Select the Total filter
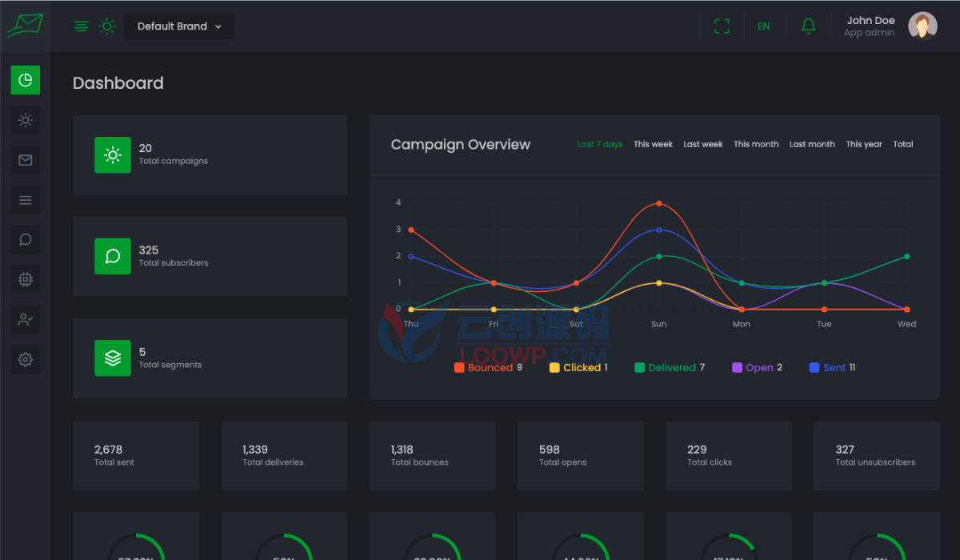Viewport: 960px width, 560px height. pyautogui.click(x=903, y=145)
